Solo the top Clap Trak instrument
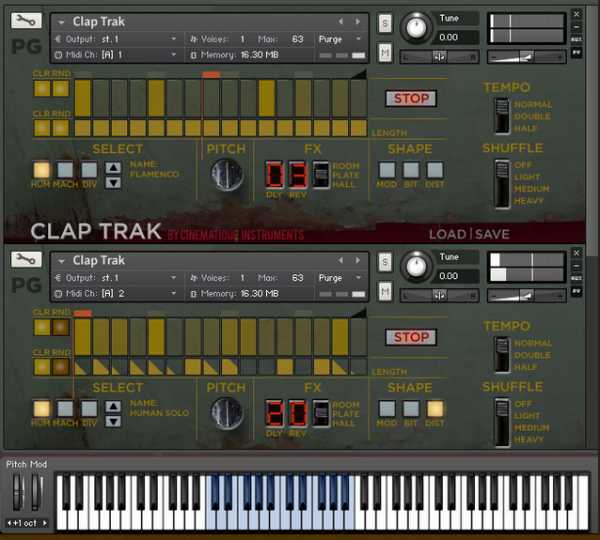The width and height of the screenshot is (600, 540). pyautogui.click(x=385, y=24)
